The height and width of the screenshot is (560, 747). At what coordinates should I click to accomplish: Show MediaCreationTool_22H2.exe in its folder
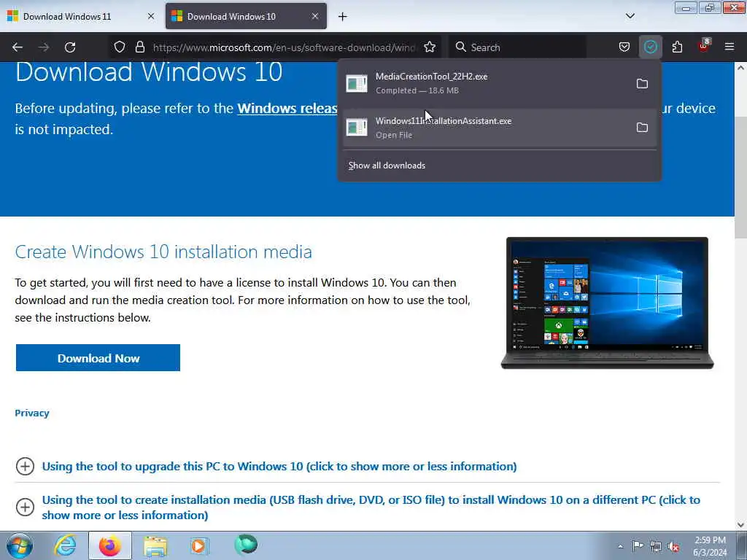(642, 83)
